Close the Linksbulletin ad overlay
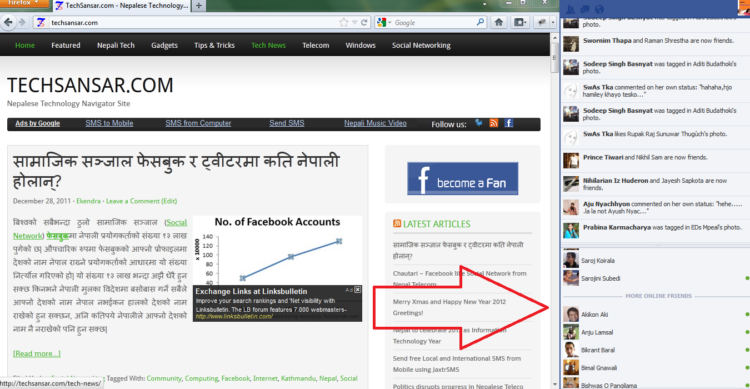This screenshot has height=389, width=750. (358, 290)
